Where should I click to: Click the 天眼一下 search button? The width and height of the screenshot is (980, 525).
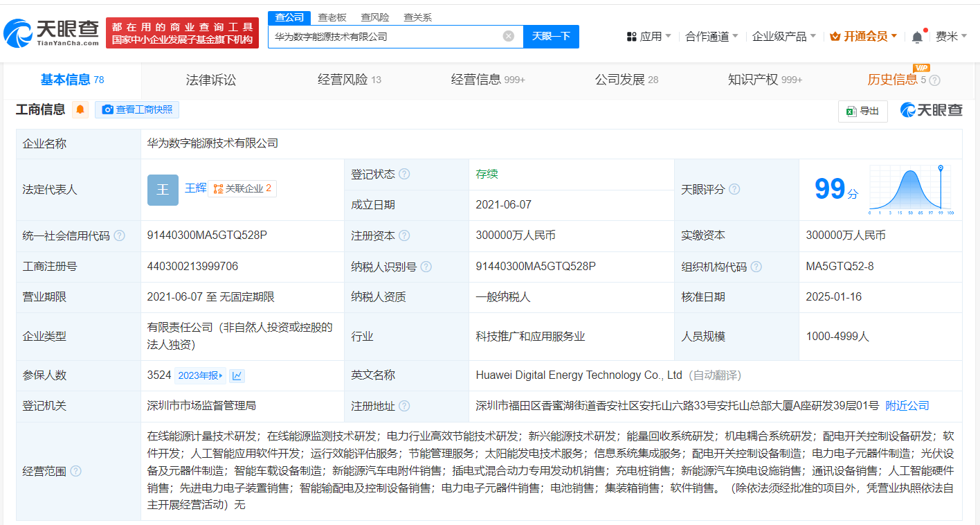coord(551,36)
